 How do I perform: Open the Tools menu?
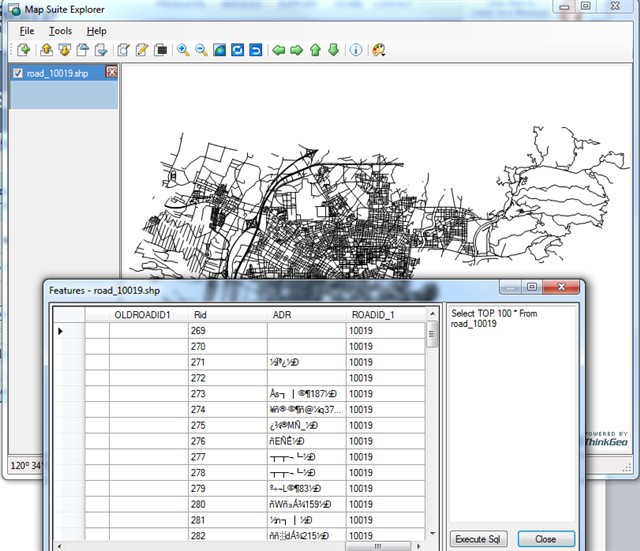[60, 31]
